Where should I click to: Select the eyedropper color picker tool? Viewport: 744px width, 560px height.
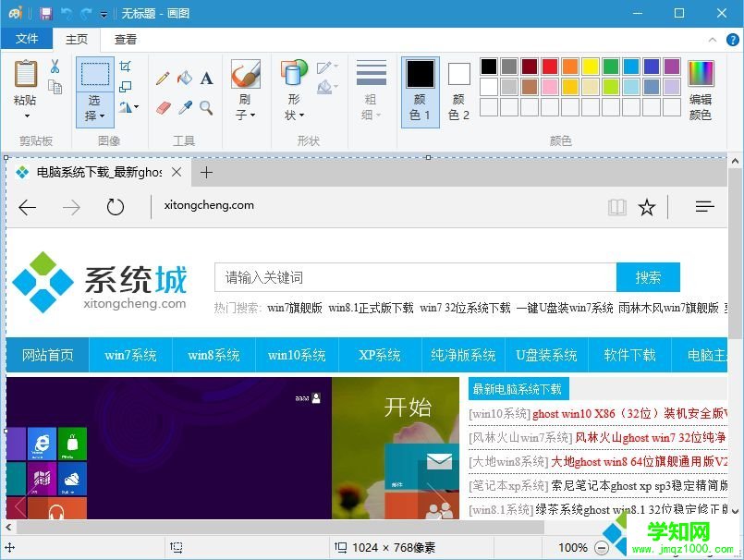tap(186, 106)
